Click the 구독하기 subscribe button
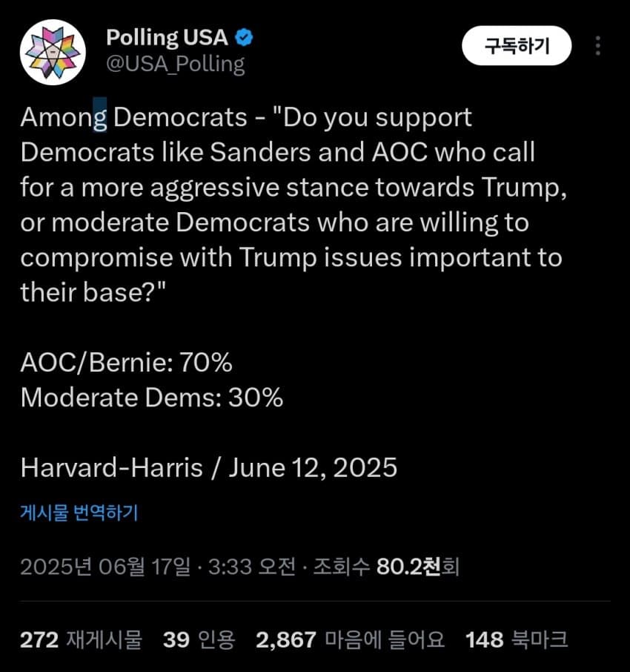Screen dimensions: 630x672 (x=517, y=45)
